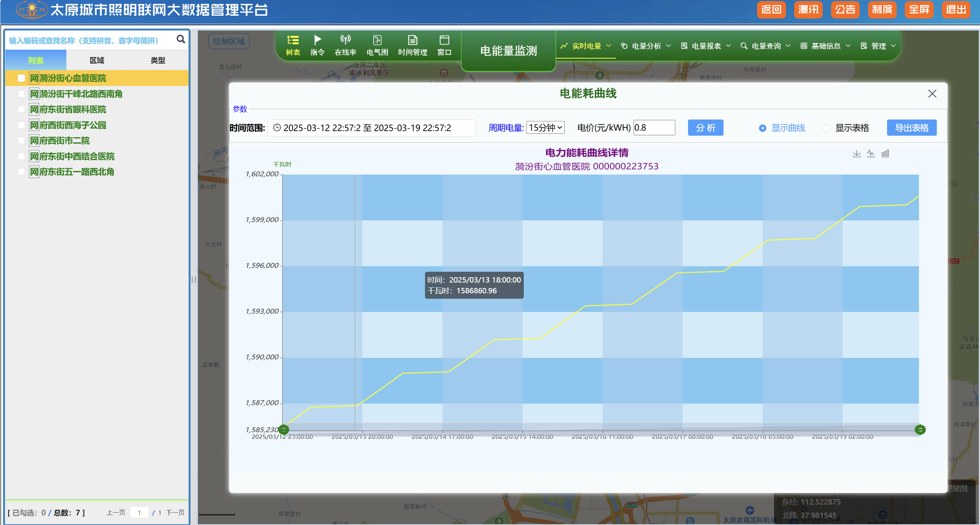Click the 电量查询 magnifier icon
The height and width of the screenshot is (525, 980).
(x=744, y=46)
